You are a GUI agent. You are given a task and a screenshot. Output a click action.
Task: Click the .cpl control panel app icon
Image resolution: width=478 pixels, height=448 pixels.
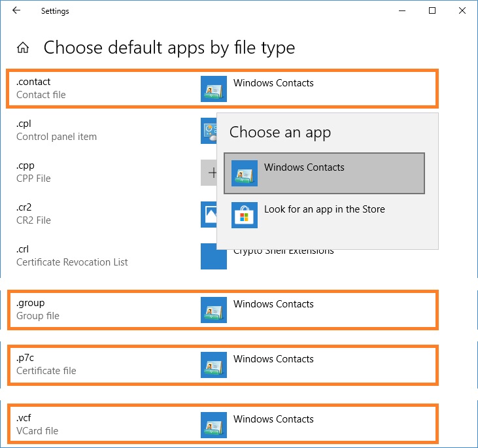[x=209, y=131]
